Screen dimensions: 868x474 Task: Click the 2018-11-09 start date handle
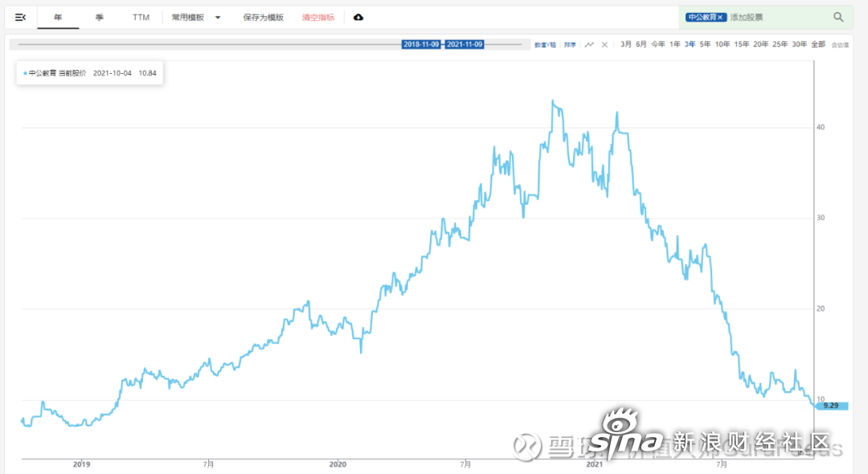421,44
